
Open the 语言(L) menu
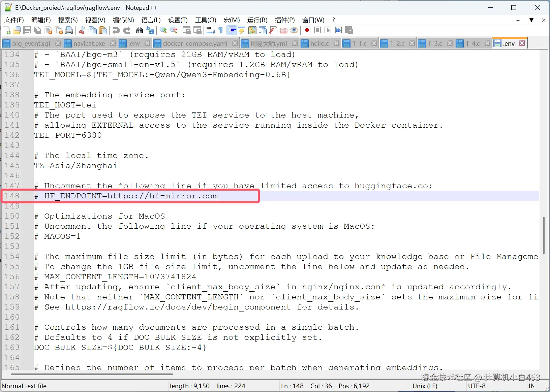coord(151,20)
